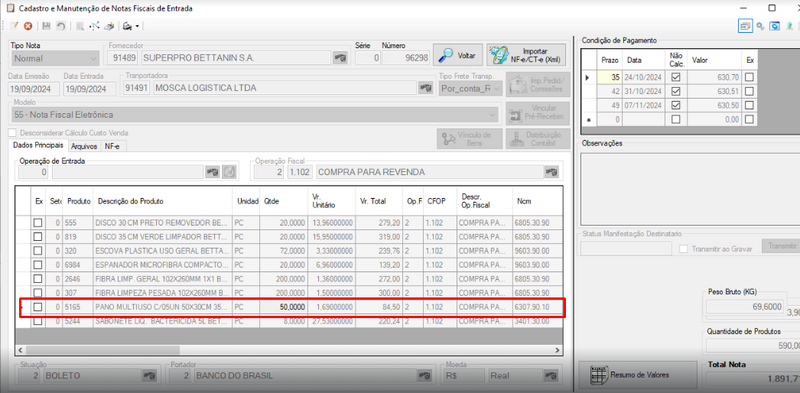Viewport: 800px width, 393px height.
Task: Open lookup icon beside COMPRA PARA REVENDA
Action: click(x=551, y=172)
